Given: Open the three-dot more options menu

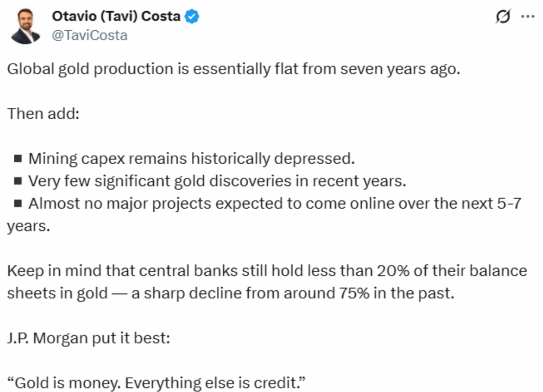Looking at the screenshot, I should [x=528, y=16].
